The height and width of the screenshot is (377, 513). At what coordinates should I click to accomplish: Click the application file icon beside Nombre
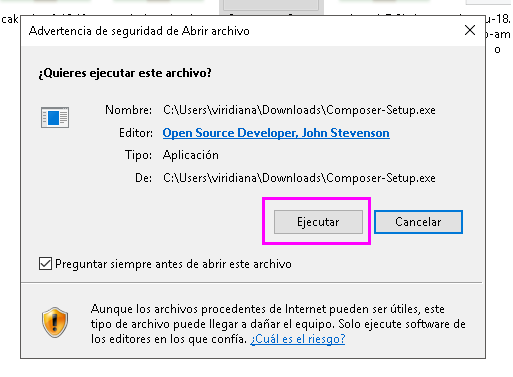[x=55, y=117]
